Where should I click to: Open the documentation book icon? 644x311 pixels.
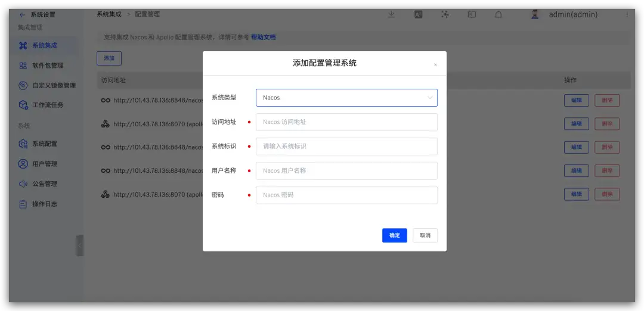coord(472,14)
